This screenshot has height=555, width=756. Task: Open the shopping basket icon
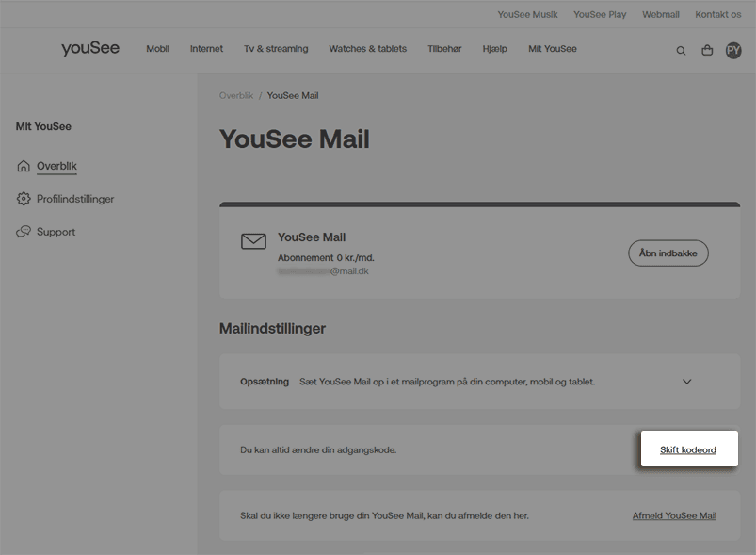[x=707, y=51]
